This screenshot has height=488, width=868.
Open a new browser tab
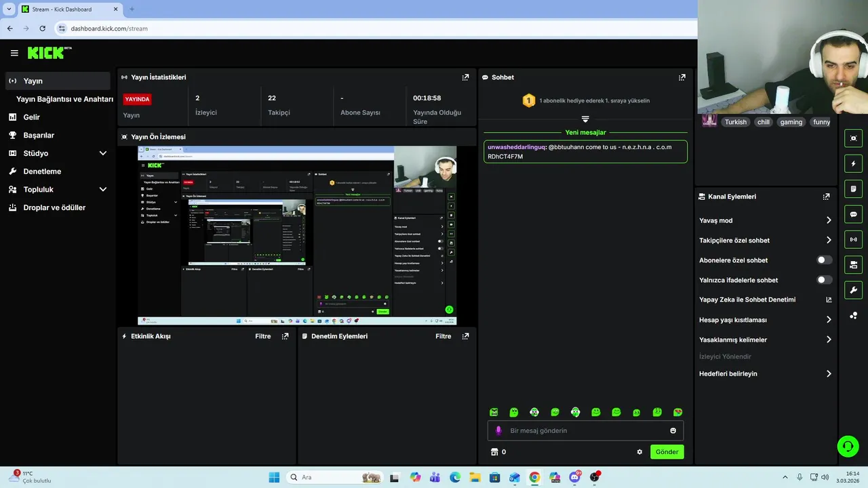pyautogui.click(x=132, y=9)
